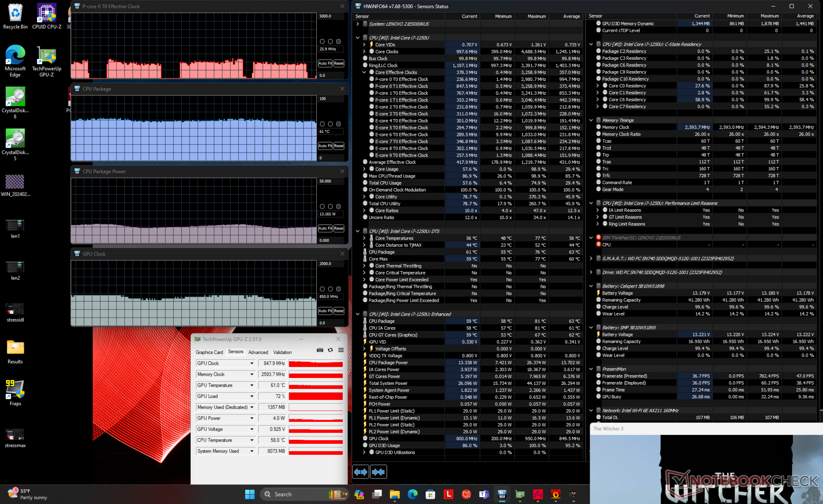The height and width of the screenshot is (504, 823).
Task: Open the GPU-Z hamburger menu
Action: 341,350
